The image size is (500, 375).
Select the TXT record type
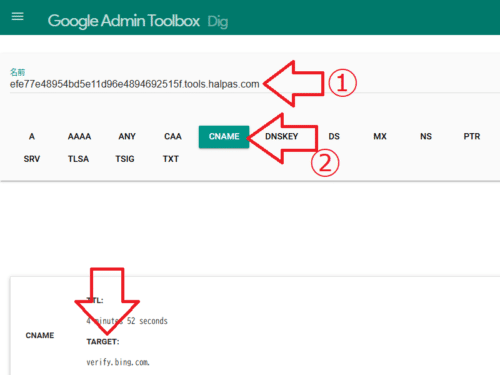[171, 159]
